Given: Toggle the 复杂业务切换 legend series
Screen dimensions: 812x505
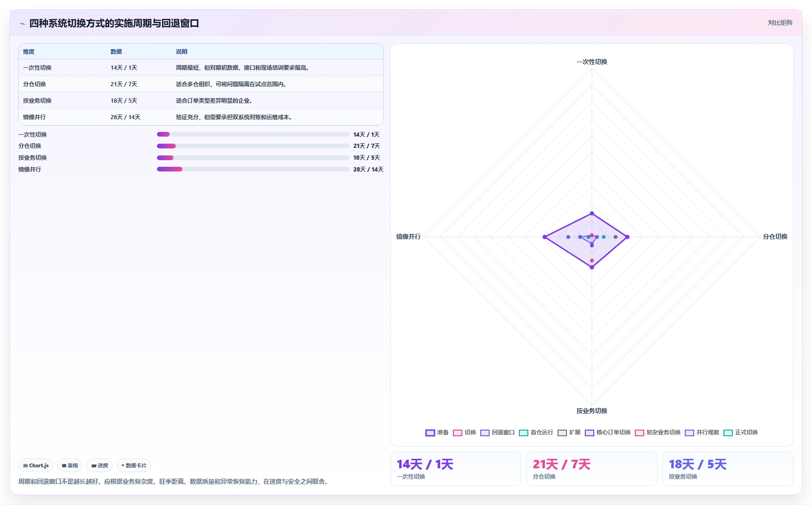Looking at the screenshot, I should [657, 432].
